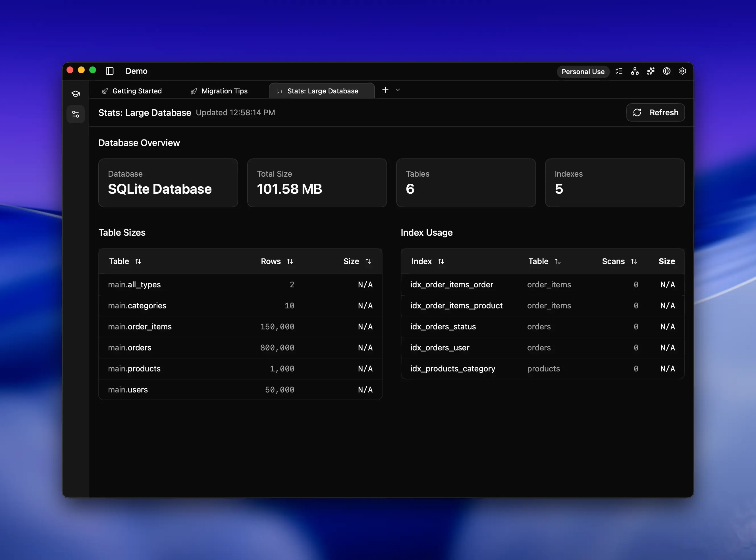Click the schema diagram icon in the title bar
Image resolution: width=756 pixels, height=560 pixels.
click(x=635, y=71)
